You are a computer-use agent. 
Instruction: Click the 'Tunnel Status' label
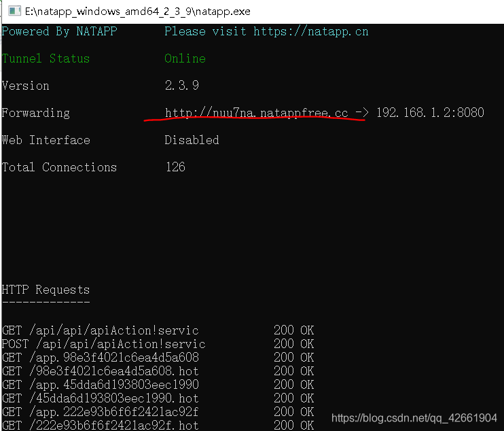[x=46, y=58]
